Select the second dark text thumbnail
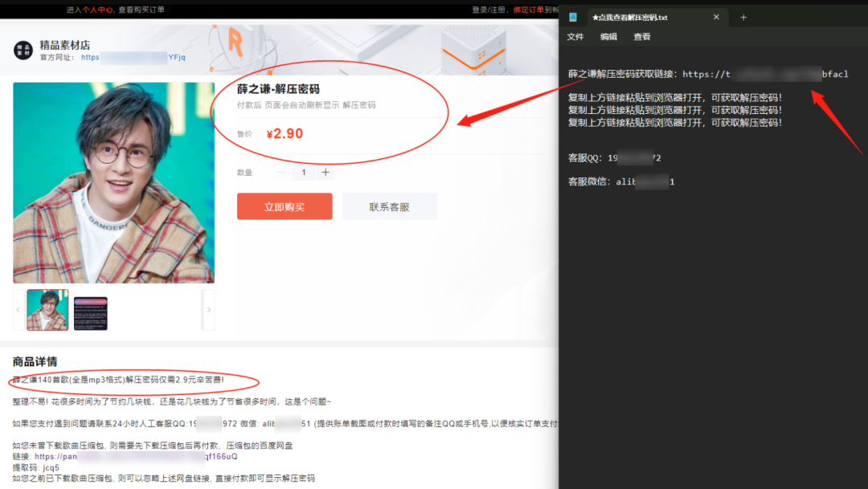This screenshot has height=489, width=868. 90,314
